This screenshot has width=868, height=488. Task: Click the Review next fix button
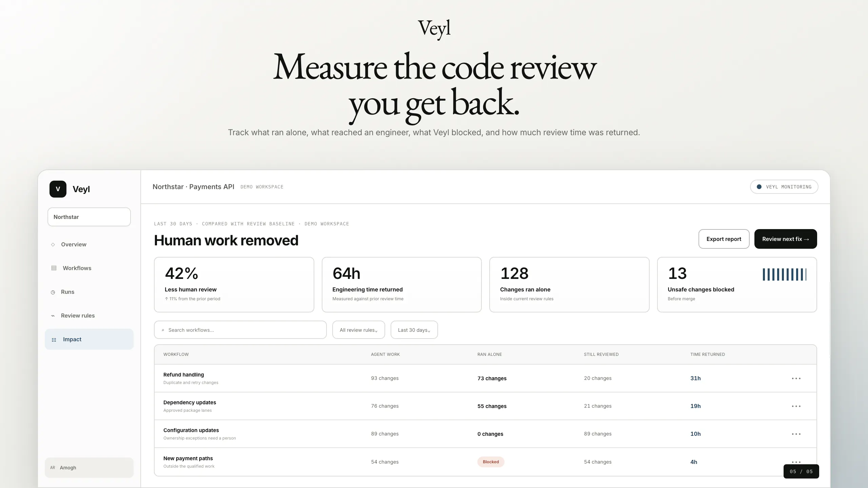(786, 239)
